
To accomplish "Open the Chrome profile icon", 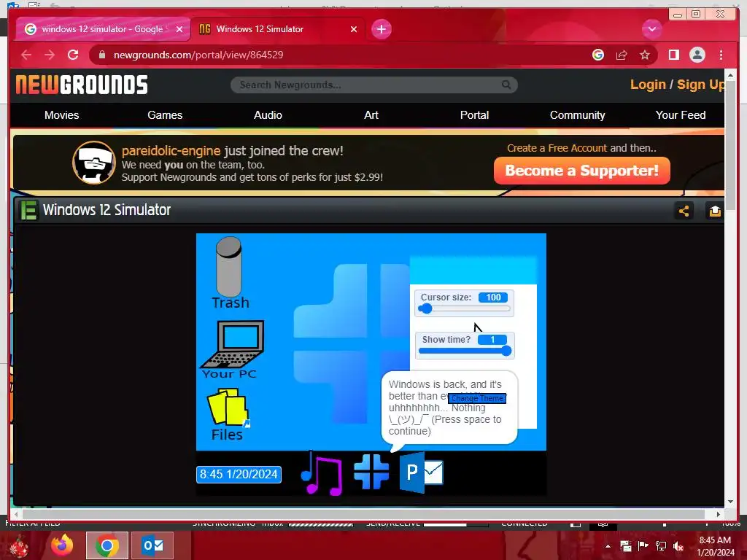I will 697,55.
